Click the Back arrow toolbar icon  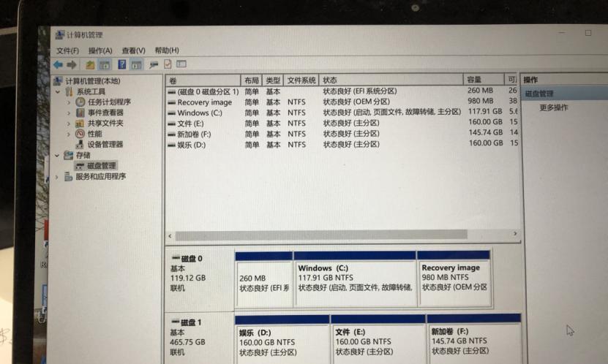[59, 64]
